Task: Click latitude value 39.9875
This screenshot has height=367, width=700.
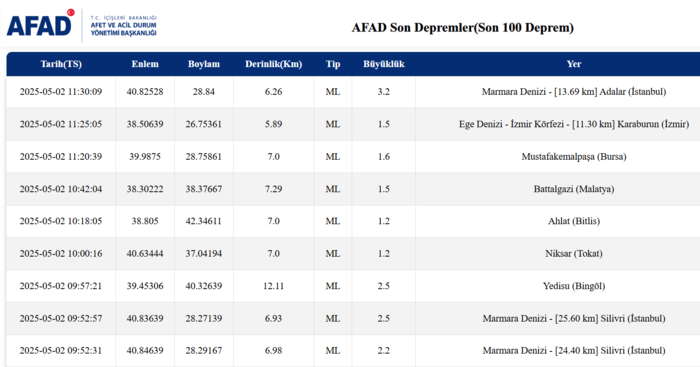Action: [x=145, y=157]
